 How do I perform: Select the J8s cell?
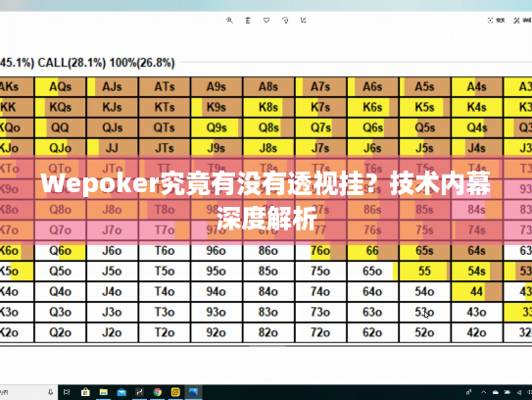pyautogui.click(x=268, y=148)
